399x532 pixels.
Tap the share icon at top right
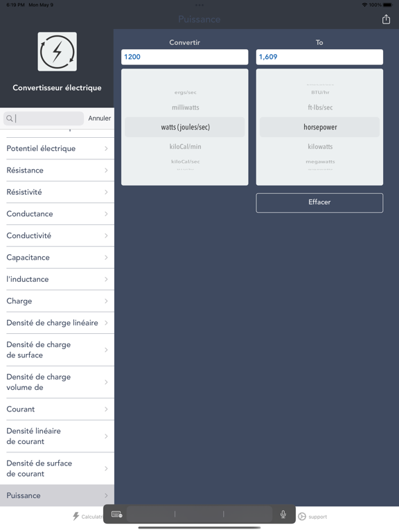[386, 19]
